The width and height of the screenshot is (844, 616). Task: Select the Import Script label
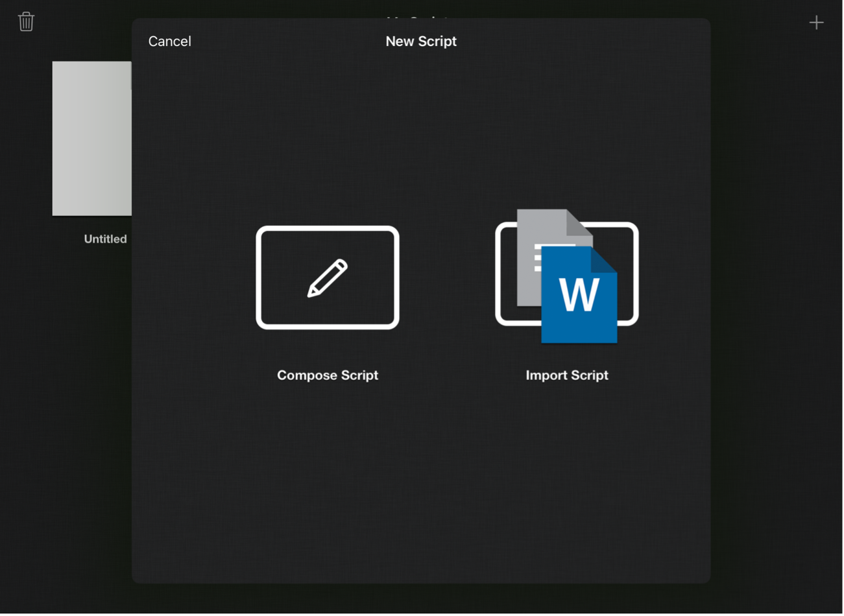(567, 375)
